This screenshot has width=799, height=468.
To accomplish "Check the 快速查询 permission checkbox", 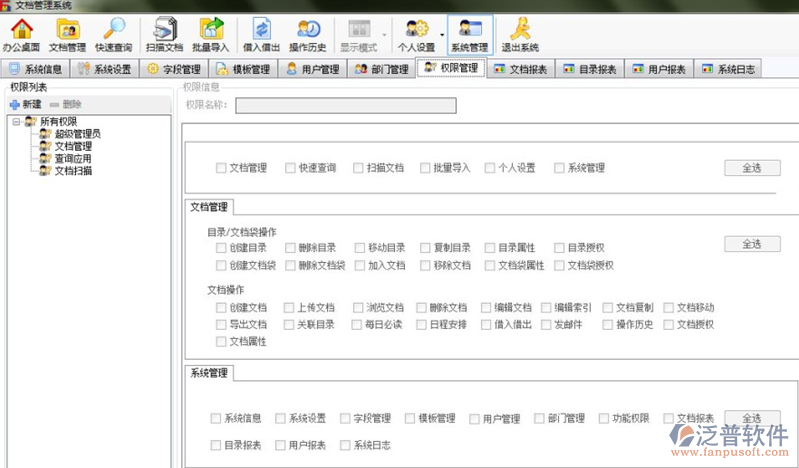I will coord(290,168).
